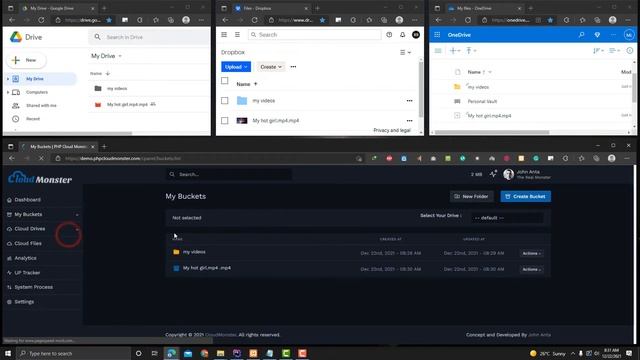Click Google Drive horizontal scrollbar
The height and width of the screenshot is (360, 640).
click(68, 133)
